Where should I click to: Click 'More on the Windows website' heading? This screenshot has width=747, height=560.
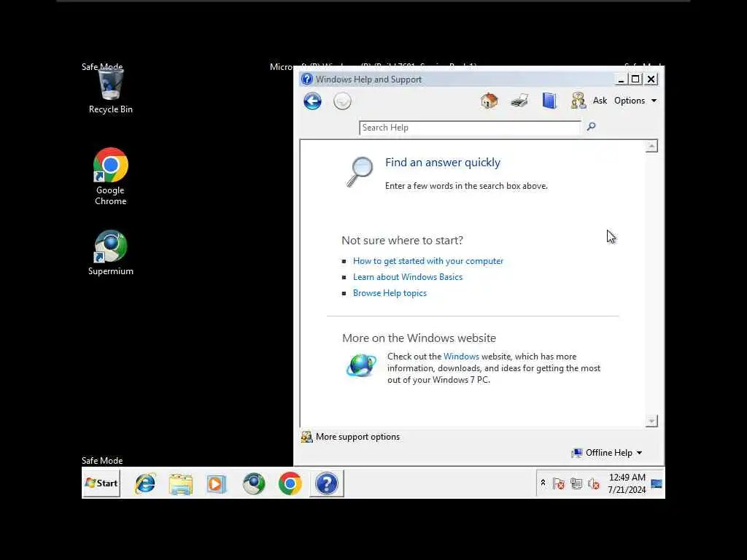(x=419, y=338)
